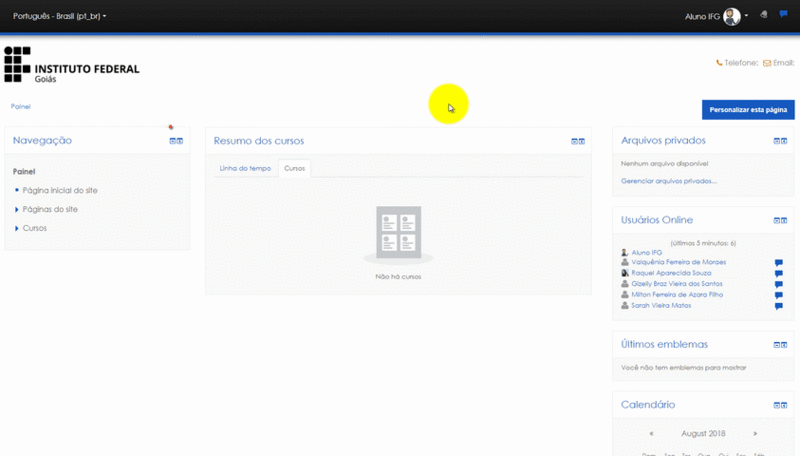
Task: Click the Arquivos privados block title
Action: click(x=663, y=140)
